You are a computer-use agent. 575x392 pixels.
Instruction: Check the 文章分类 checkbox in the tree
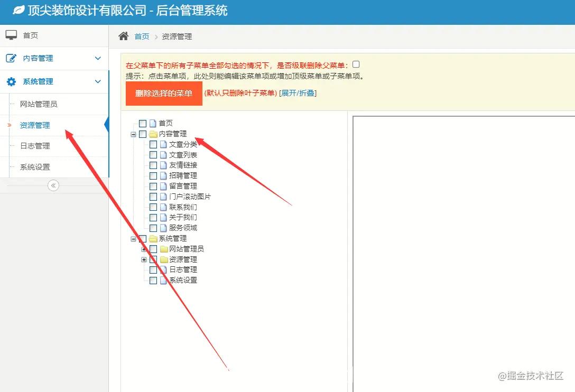click(x=153, y=144)
